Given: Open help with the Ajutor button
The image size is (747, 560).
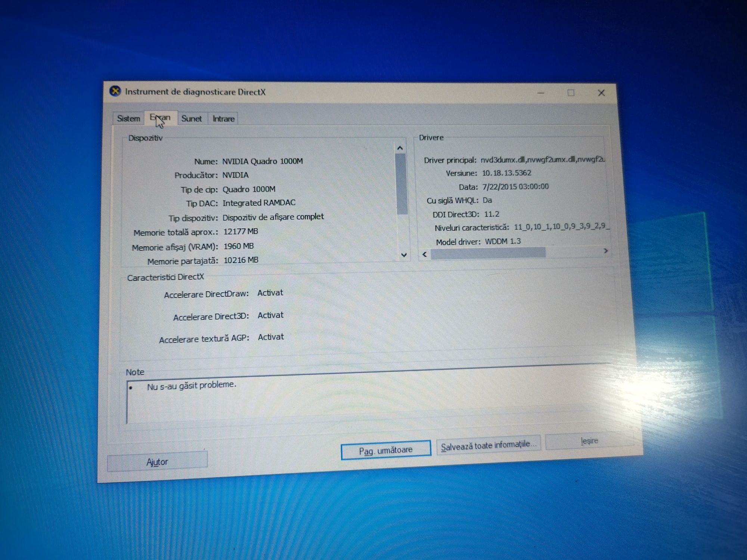Looking at the screenshot, I should tap(157, 462).
